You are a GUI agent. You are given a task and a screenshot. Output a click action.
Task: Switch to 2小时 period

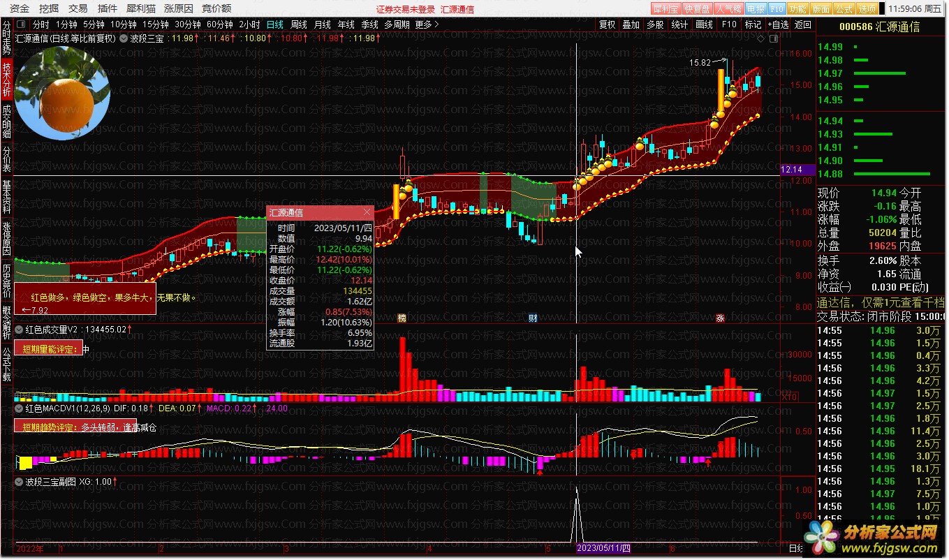click(249, 24)
